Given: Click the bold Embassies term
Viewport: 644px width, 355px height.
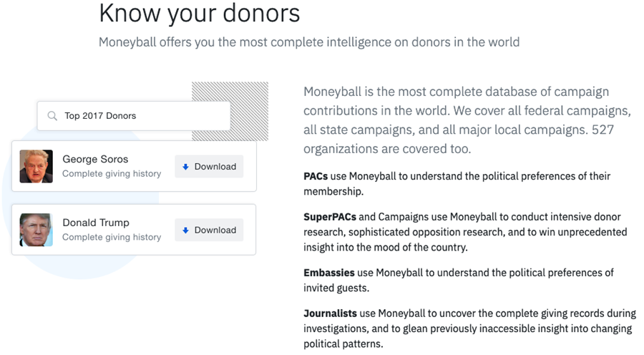Looking at the screenshot, I should (329, 273).
